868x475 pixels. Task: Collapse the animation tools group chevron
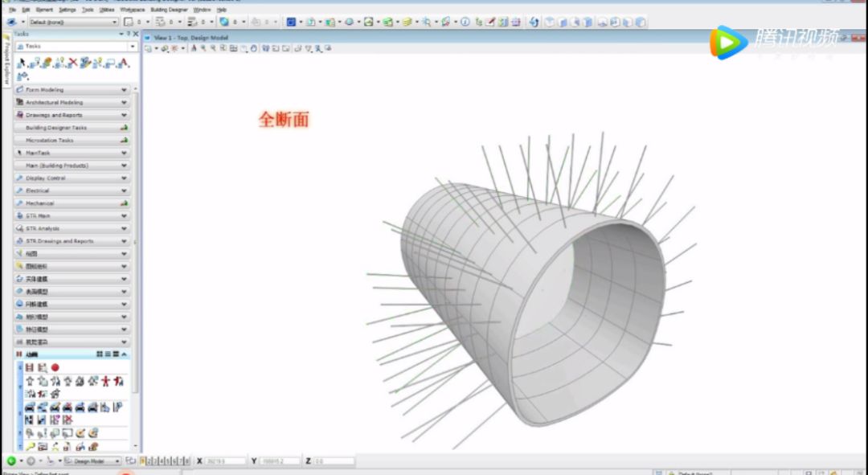(125, 354)
